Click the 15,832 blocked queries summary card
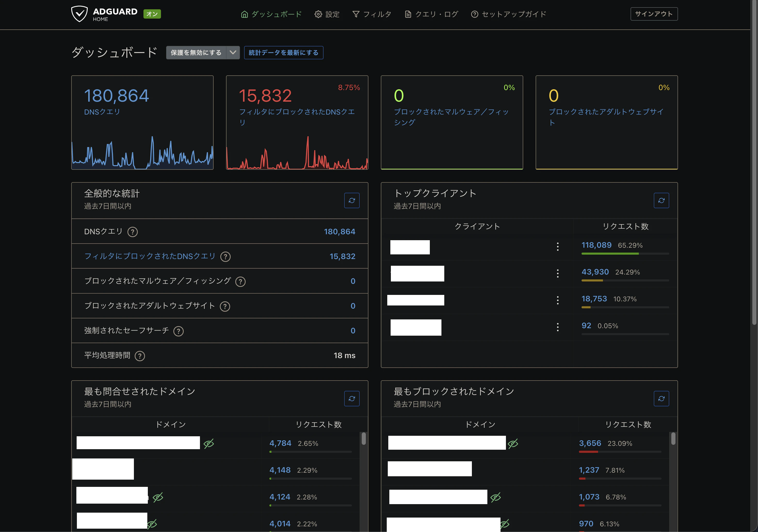The height and width of the screenshot is (532, 758). pyautogui.click(x=297, y=123)
